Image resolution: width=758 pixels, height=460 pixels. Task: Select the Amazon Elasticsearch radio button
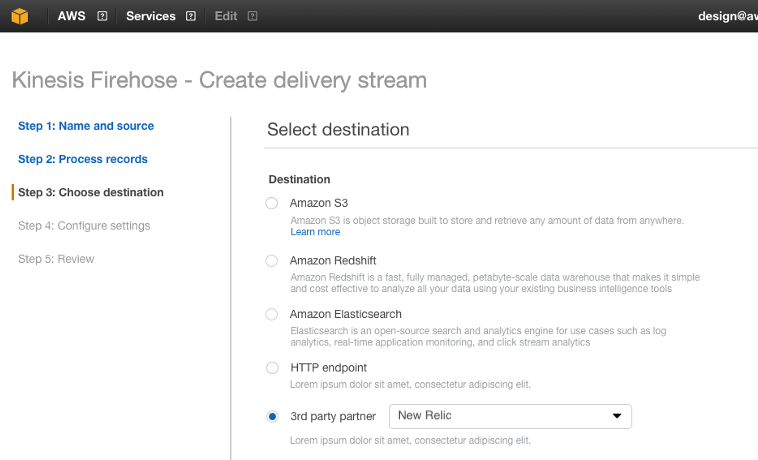272,315
